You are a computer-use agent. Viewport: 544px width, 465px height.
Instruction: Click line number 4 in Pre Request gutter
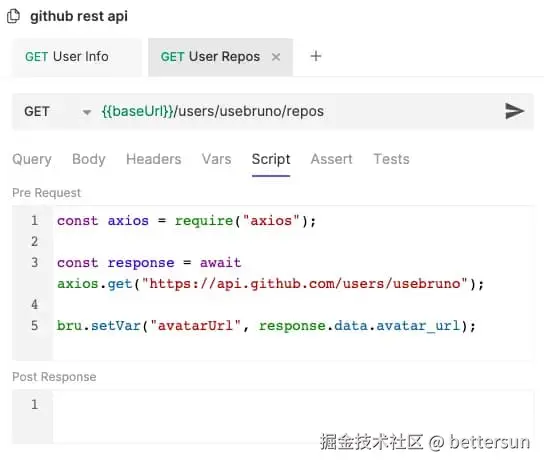tap(34, 305)
